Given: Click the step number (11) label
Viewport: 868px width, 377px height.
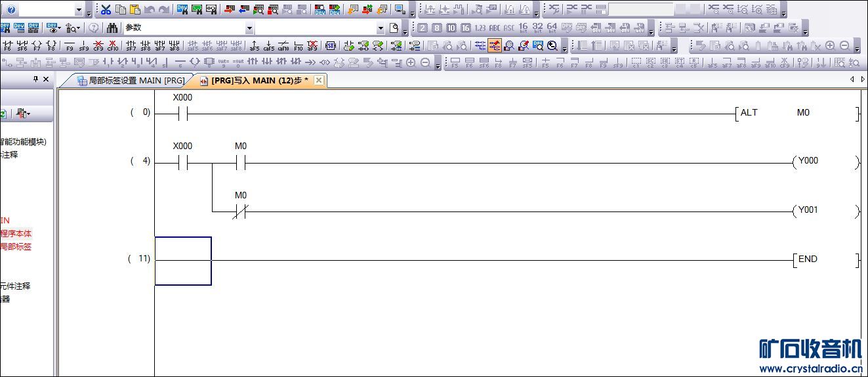Looking at the screenshot, I should [x=139, y=259].
